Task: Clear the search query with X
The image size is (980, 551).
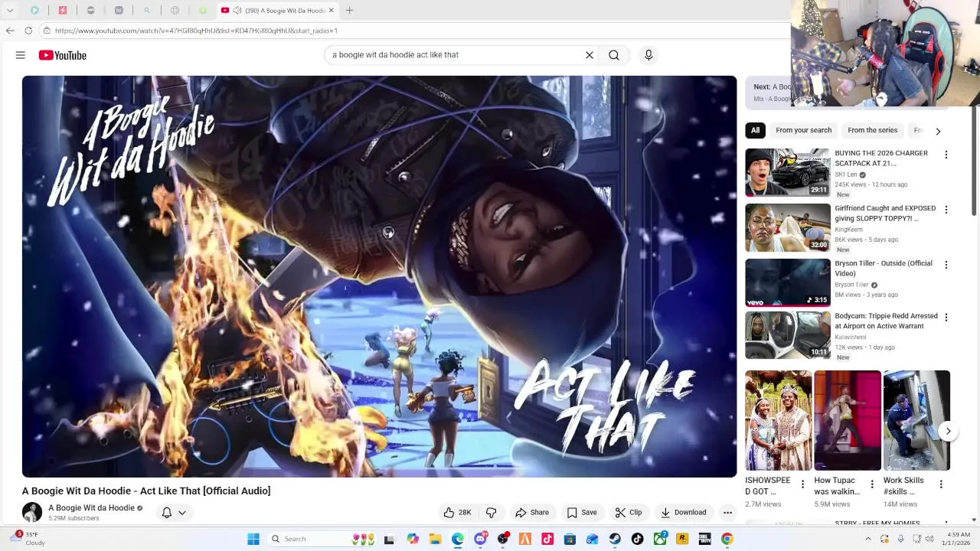Action: tap(590, 55)
